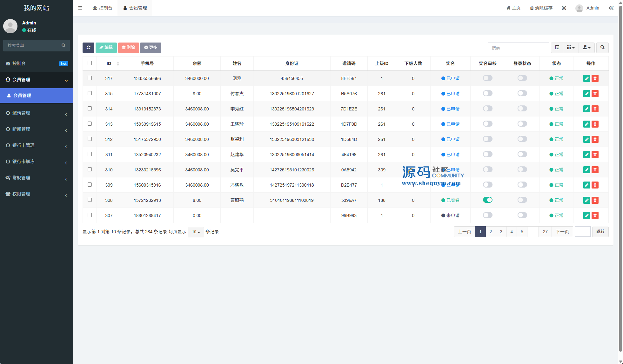Check the select-all checkbox in header
Image resolution: width=623 pixels, height=364 pixels.
(90, 63)
